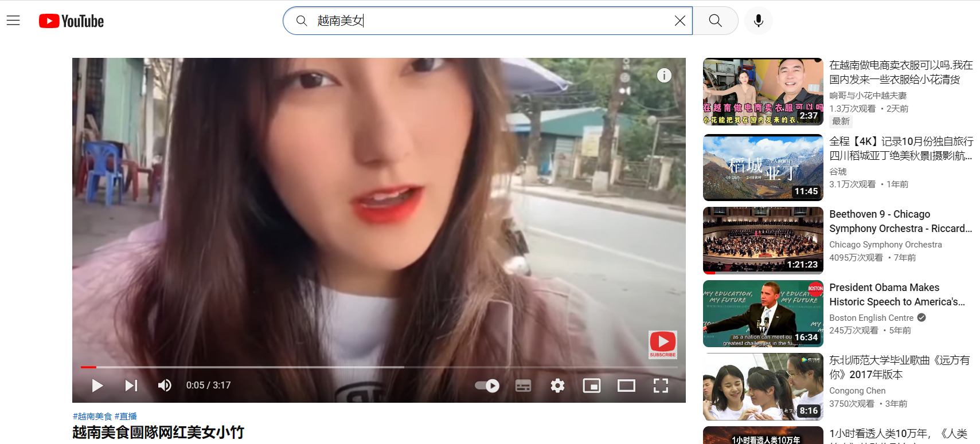Screen dimensions: 980x444
Task: Click 4095万次观看 view count text
Action: coord(856,258)
